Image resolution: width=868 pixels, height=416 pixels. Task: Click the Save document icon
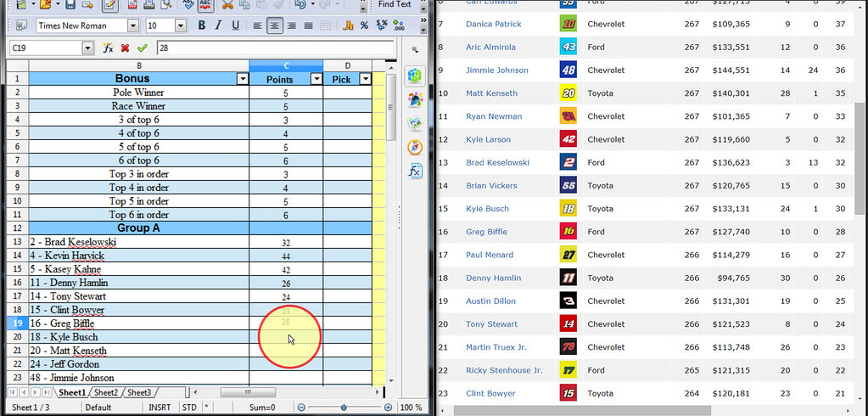70,4
